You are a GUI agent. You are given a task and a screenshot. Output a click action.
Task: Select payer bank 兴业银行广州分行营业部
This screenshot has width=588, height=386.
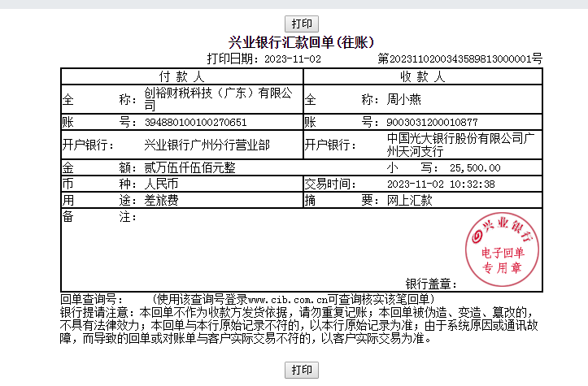(207, 145)
